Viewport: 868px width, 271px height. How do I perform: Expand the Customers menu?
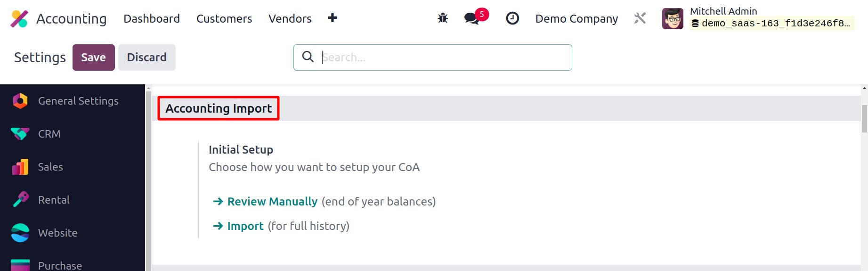pyautogui.click(x=224, y=18)
